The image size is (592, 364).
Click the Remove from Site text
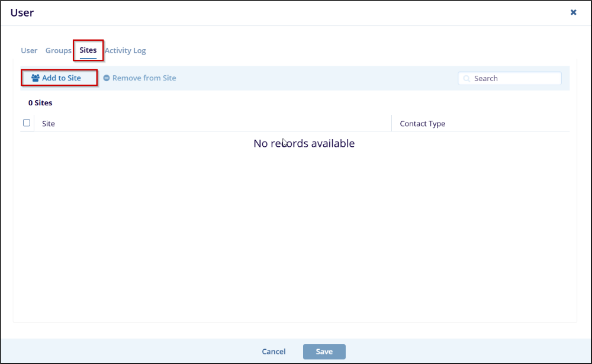tap(144, 78)
